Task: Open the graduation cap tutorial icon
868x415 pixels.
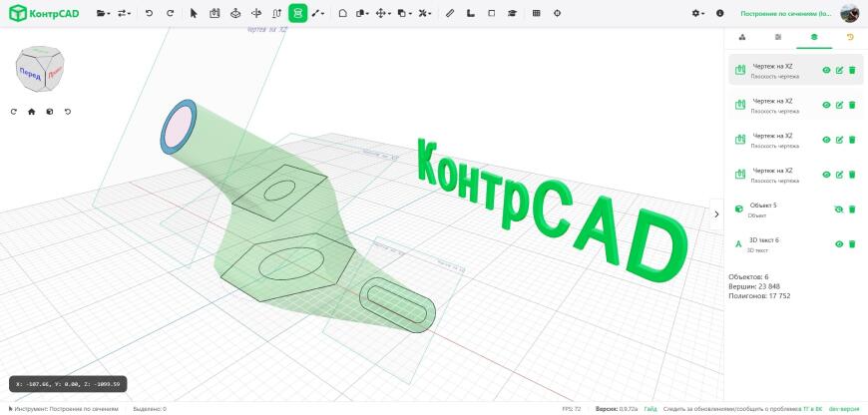Action: 513,13
